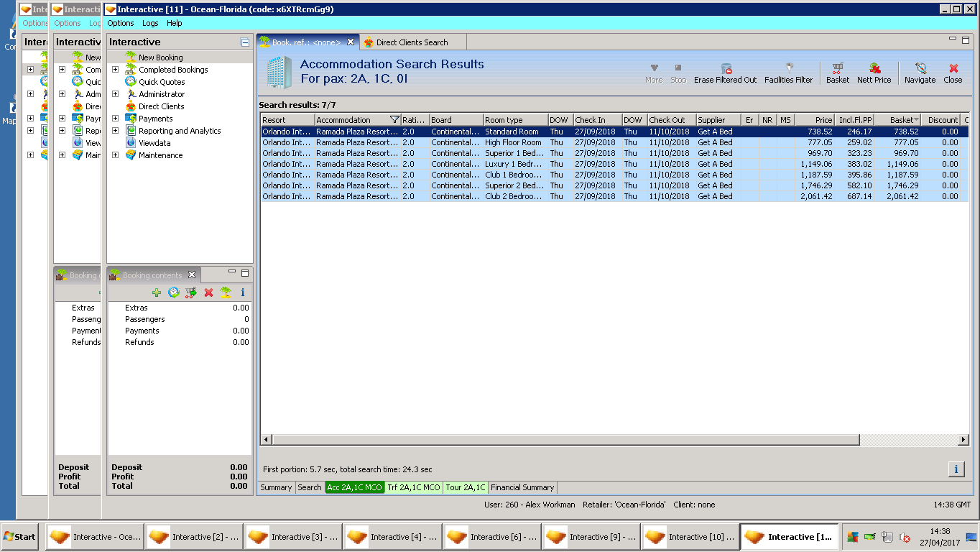Close the front Booking contents tab
Viewport: 980px width, 552px height.
[x=192, y=275]
